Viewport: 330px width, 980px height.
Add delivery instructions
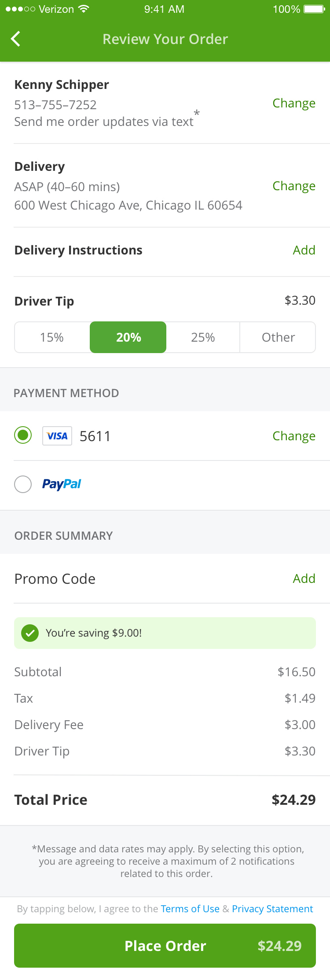click(304, 250)
